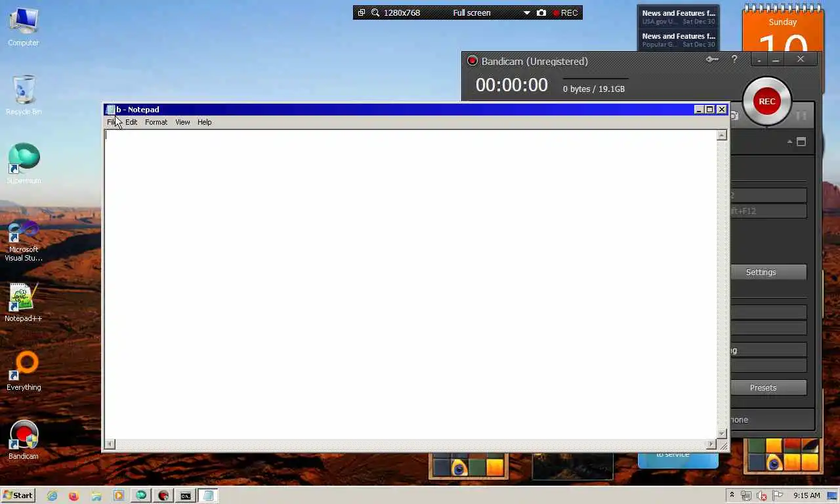Click the Bandicam small up arrow expander
The image size is (840, 504).
pos(789,142)
